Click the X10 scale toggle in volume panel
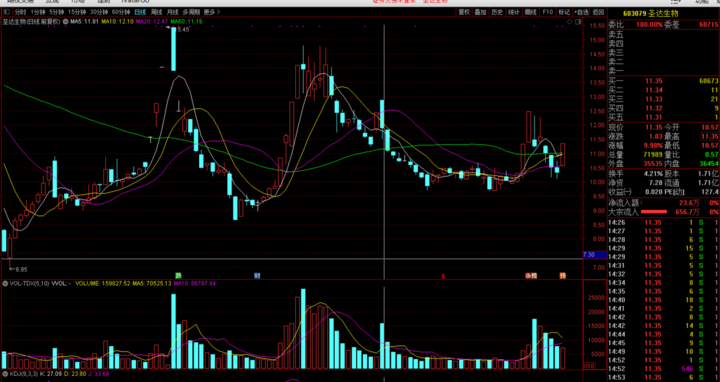 click(589, 366)
